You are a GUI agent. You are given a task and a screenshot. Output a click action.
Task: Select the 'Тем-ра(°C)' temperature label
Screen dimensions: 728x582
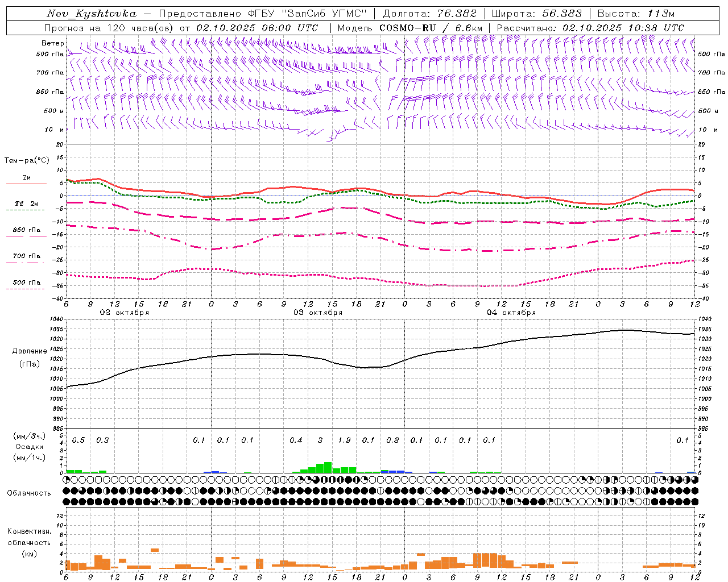click(x=27, y=161)
